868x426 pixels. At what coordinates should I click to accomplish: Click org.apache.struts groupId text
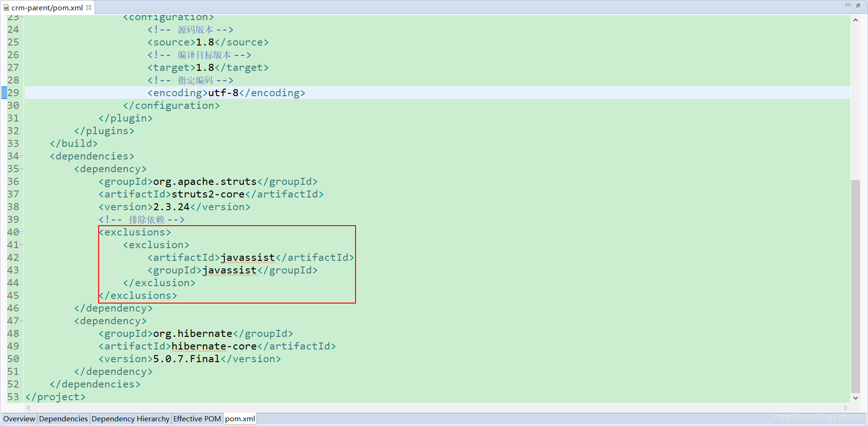tap(205, 182)
